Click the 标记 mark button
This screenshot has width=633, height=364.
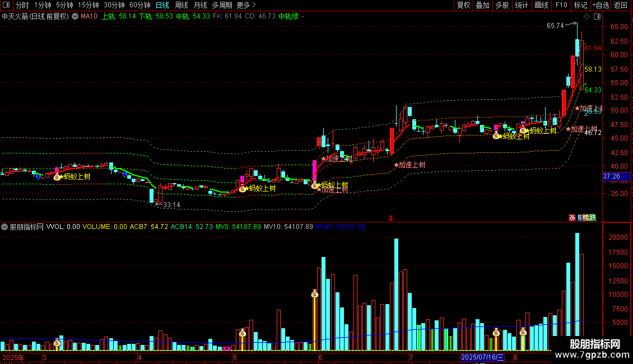pyautogui.click(x=580, y=5)
